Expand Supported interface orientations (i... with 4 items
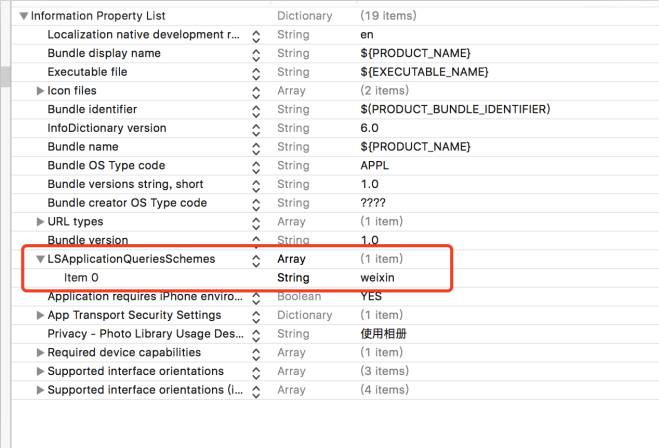The height and width of the screenshot is (448, 659). click(40, 390)
